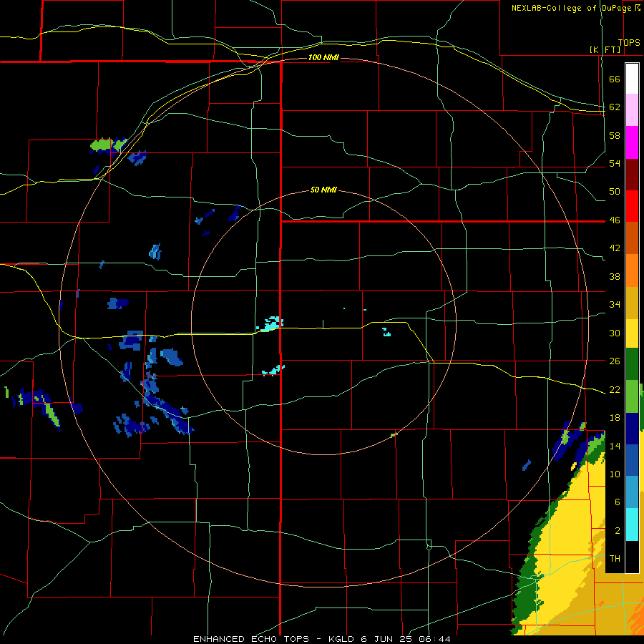This screenshot has width=644, height=644.
Task: Click the light pink legend swatch
Action: (632, 110)
